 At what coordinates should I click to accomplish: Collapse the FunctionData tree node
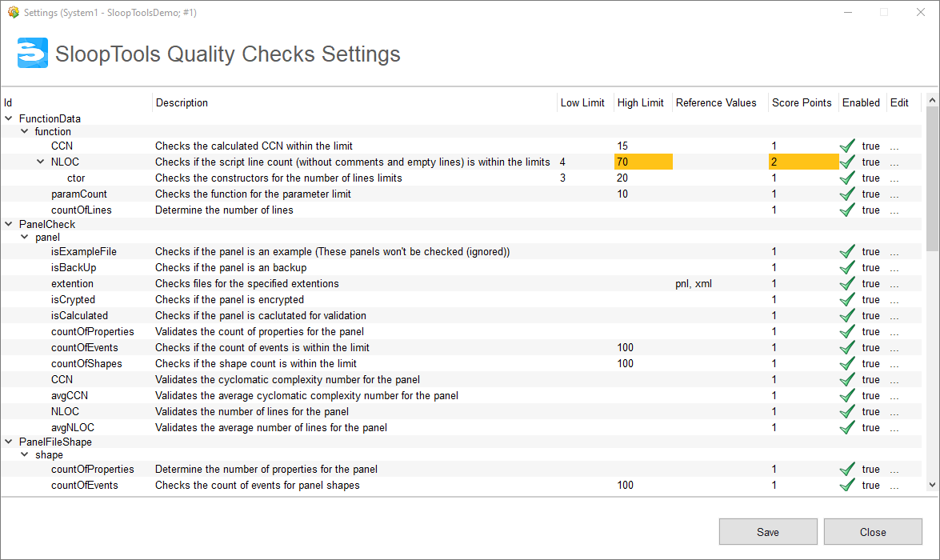[8, 118]
